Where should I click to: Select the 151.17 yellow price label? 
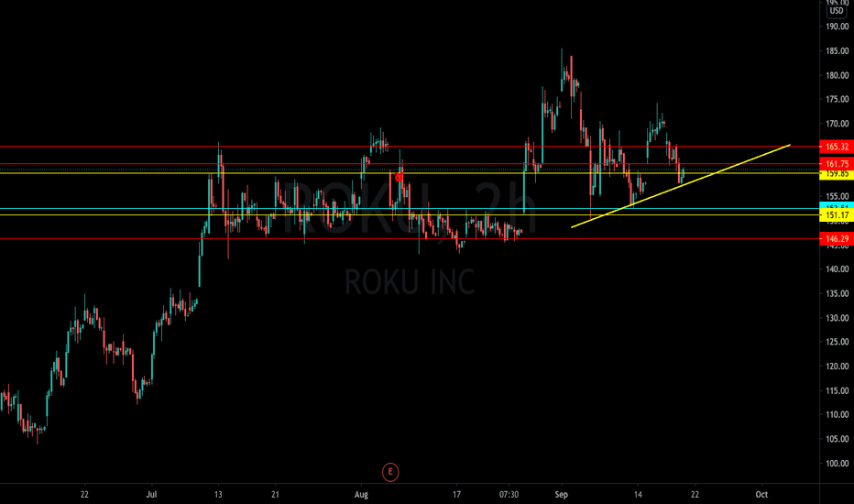point(837,215)
